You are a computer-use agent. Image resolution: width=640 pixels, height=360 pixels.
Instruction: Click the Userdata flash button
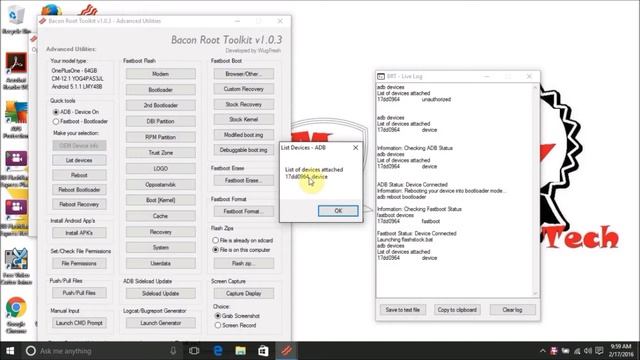(160, 263)
